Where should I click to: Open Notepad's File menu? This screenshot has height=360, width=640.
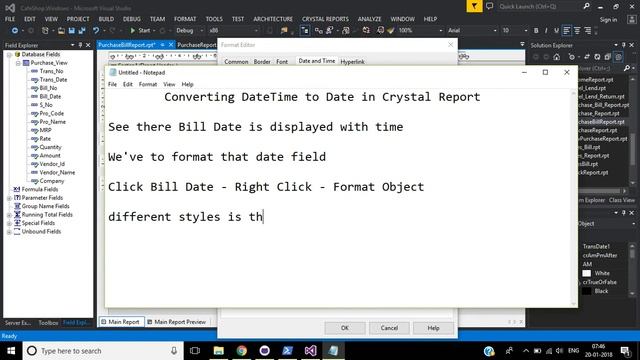tap(112, 84)
